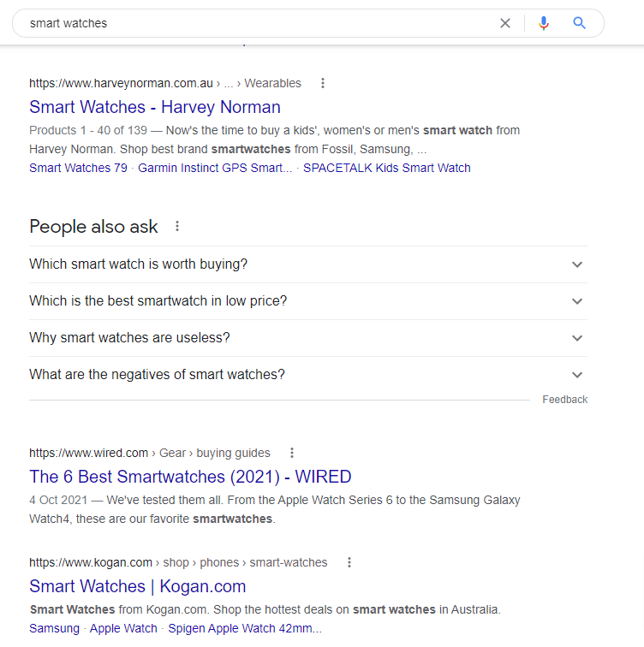This screenshot has height=647, width=644.
Task: Clear the search query with X icon
Action: pos(505,23)
